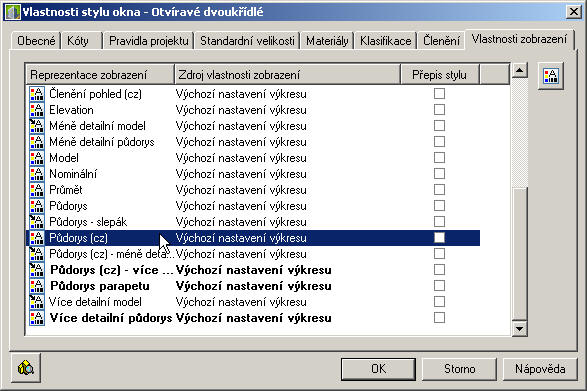Viewport: 587px width, 391px height.
Task: Confirm dialog with the OK button
Action: (x=378, y=369)
